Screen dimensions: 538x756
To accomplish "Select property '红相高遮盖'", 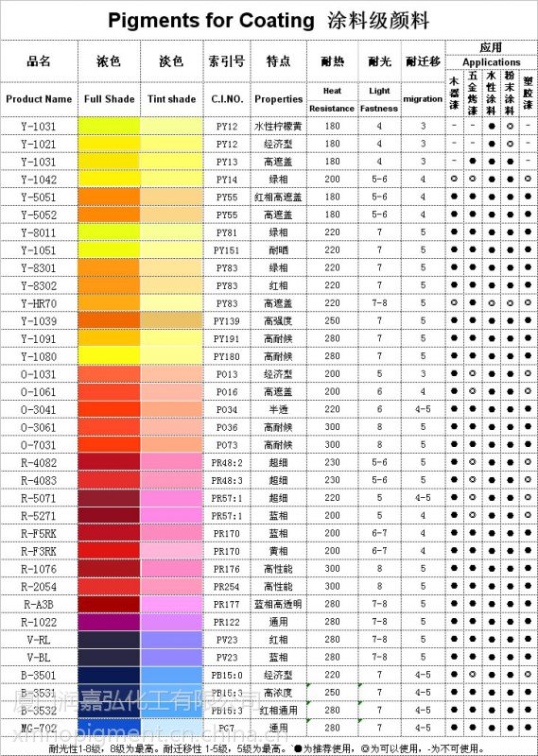I will (278, 198).
